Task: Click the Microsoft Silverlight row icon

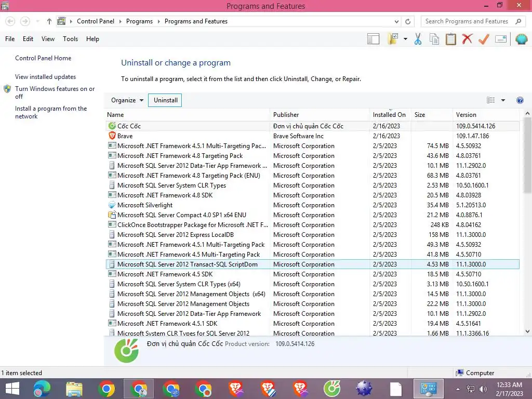Action: (x=112, y=205)
